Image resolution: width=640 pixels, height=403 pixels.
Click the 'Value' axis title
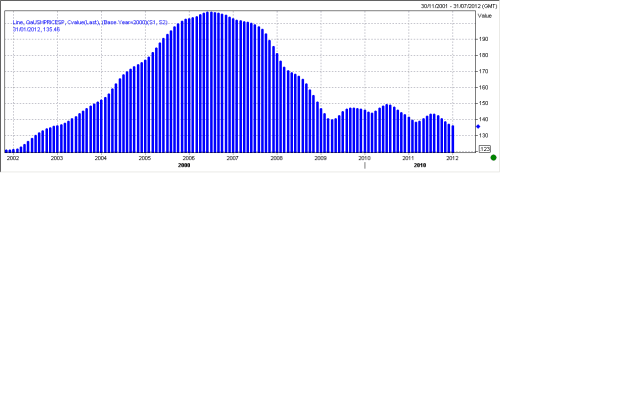pos(486,16)
